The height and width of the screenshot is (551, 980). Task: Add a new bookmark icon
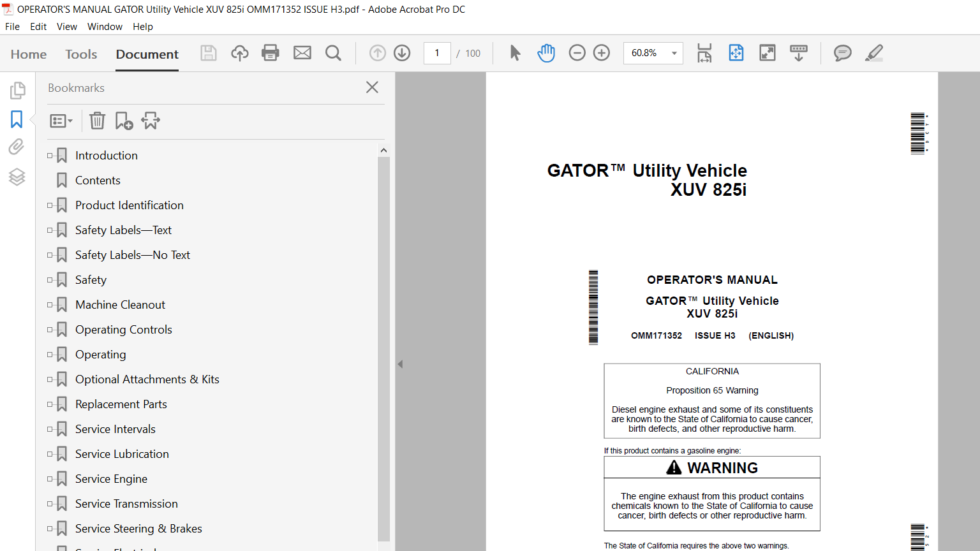tap(124, 121)
